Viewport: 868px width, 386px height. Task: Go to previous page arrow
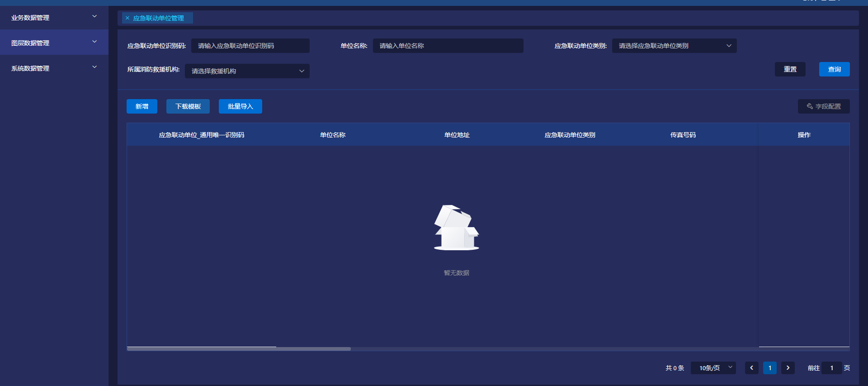tap(751, 368)
